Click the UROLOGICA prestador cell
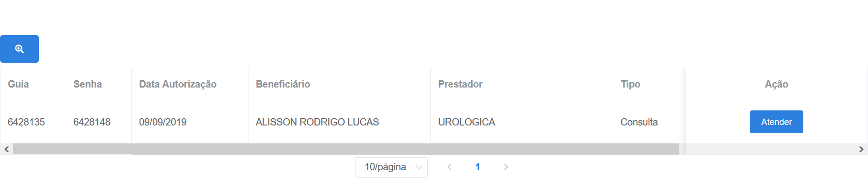This screenshot has width=868, height=196. (467, 122)
